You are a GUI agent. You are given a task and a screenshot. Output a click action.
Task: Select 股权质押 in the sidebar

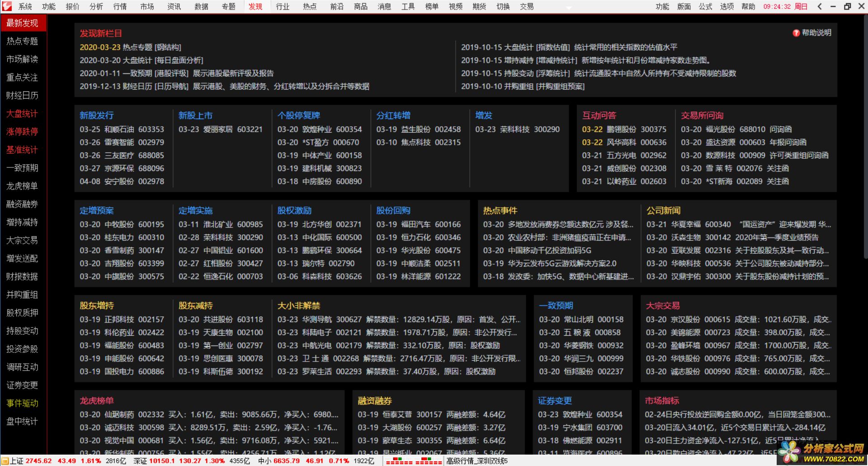[22, 313]
